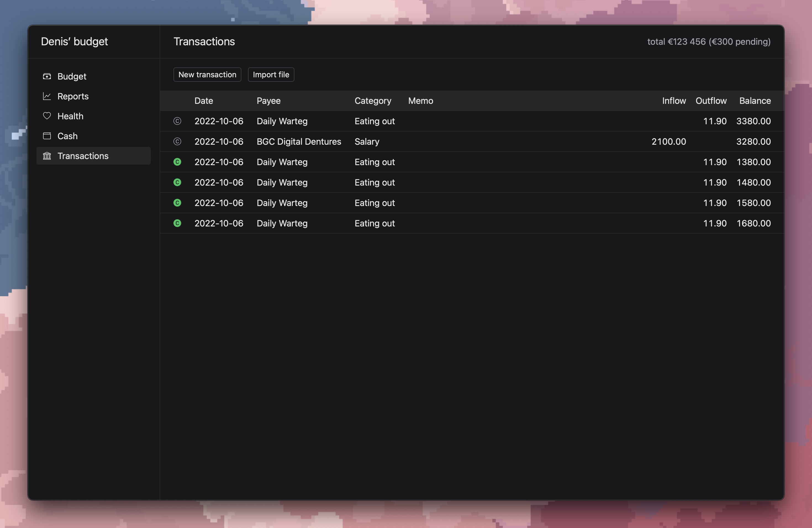The width and height of the screenshot is (812, 528).
Task: Toggle green cleared icon on 1480.00 row
Action: click(x=177, y=183)
